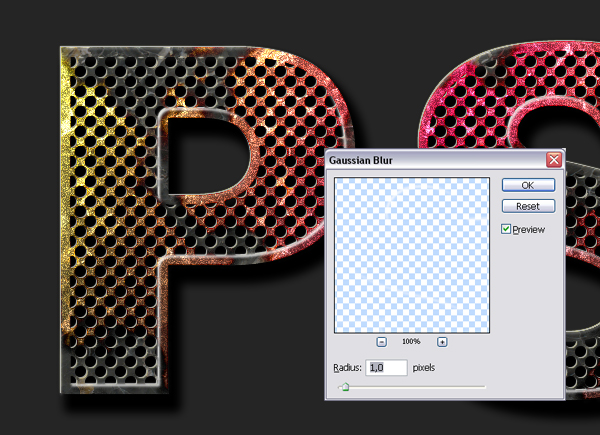Zoom out the blur preview with minus icon
The height and width of the screenshot is (435, 600).
[x=382, y=342]
